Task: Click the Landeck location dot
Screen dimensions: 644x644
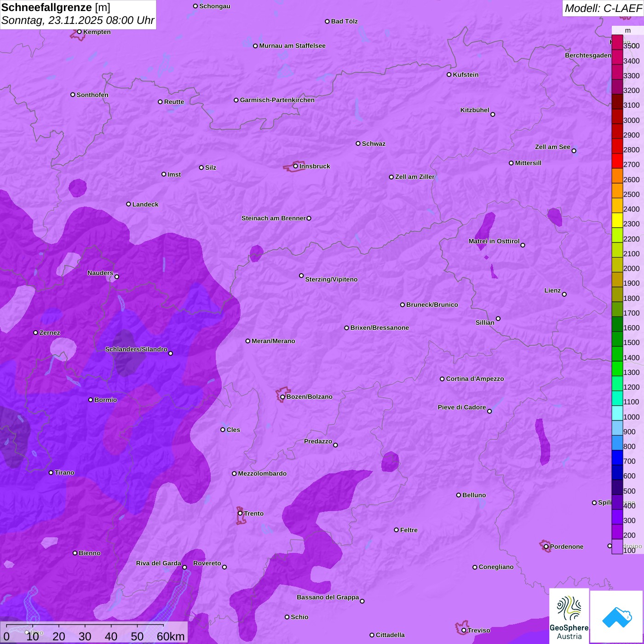Action: (x=128, y=204)
